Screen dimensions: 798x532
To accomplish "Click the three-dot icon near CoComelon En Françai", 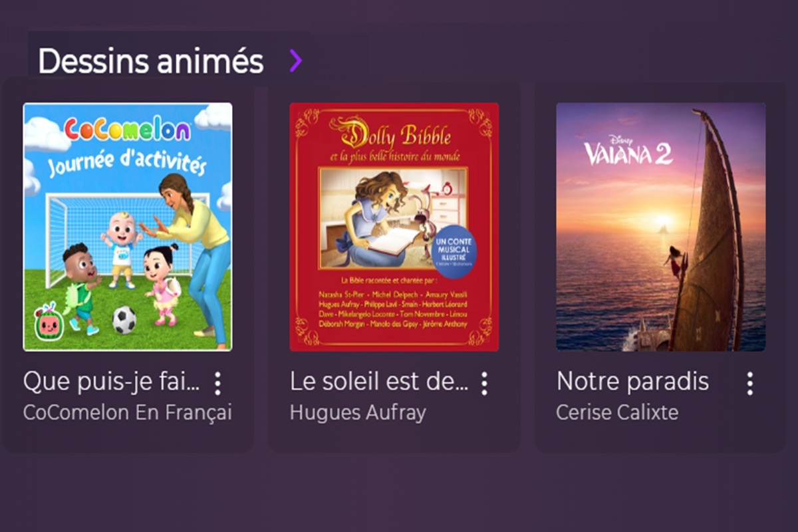I will [217, 382].
